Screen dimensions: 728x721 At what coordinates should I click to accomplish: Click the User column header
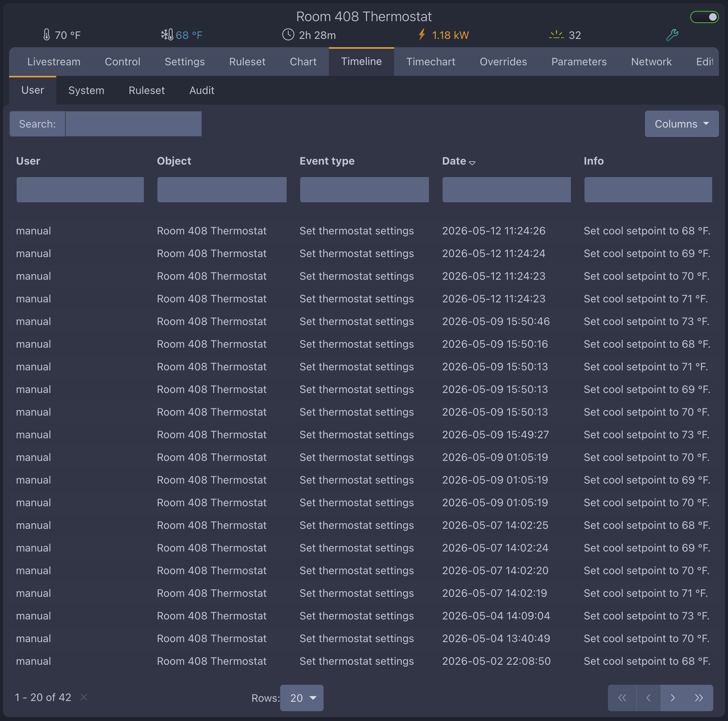(x=28, y=161)
